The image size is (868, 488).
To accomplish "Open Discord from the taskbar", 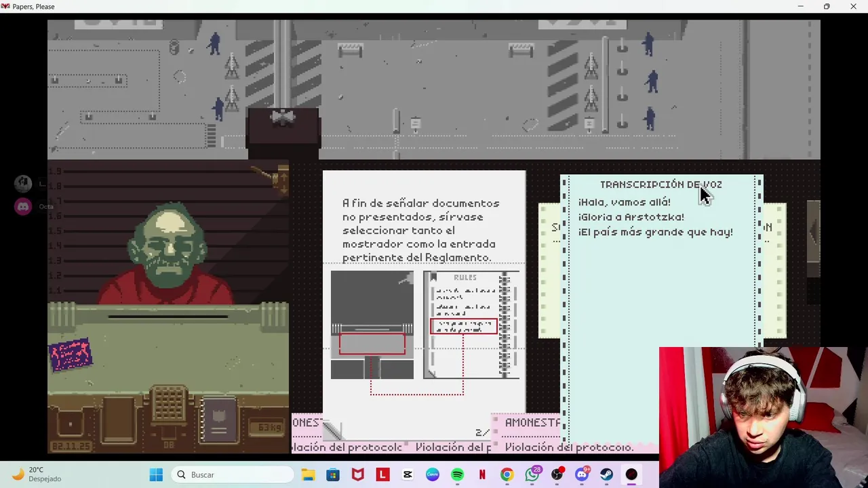I will click(582, 474).
